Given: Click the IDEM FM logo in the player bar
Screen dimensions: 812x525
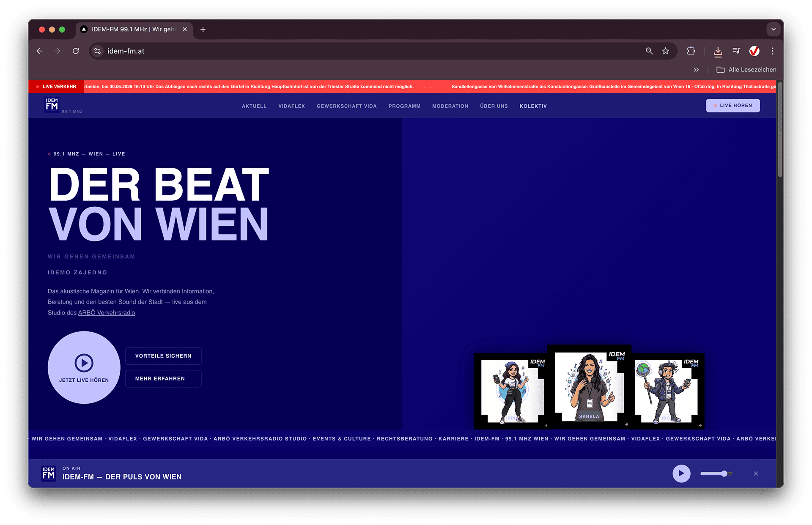Looking at the screenshot, I should [x=49, y=473].
